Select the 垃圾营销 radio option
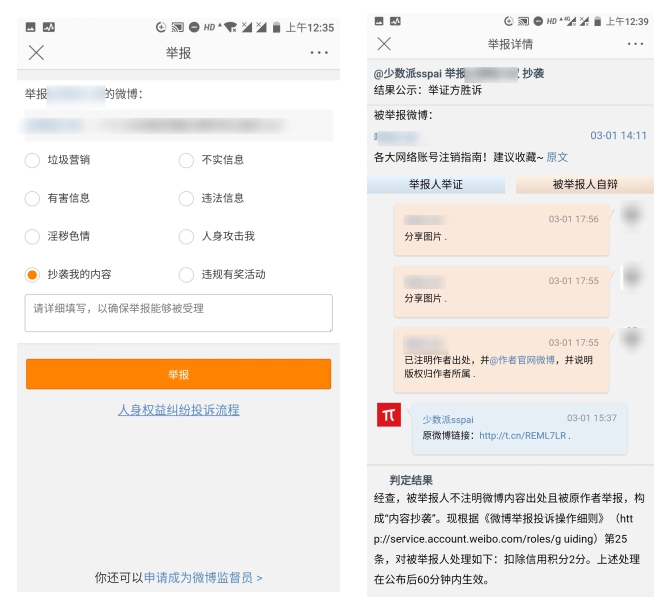The height and width of the screenshot is (606, 667). click(x=32, y=160)
